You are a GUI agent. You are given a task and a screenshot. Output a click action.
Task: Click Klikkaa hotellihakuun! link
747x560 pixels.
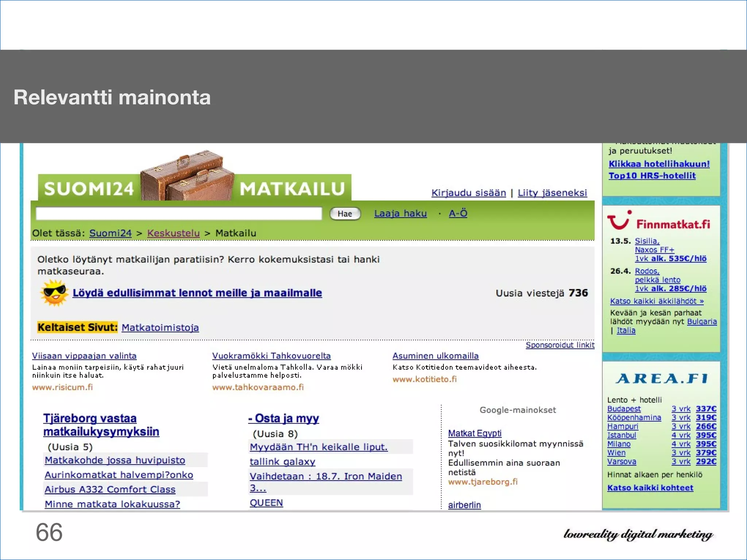coord(659,164)
